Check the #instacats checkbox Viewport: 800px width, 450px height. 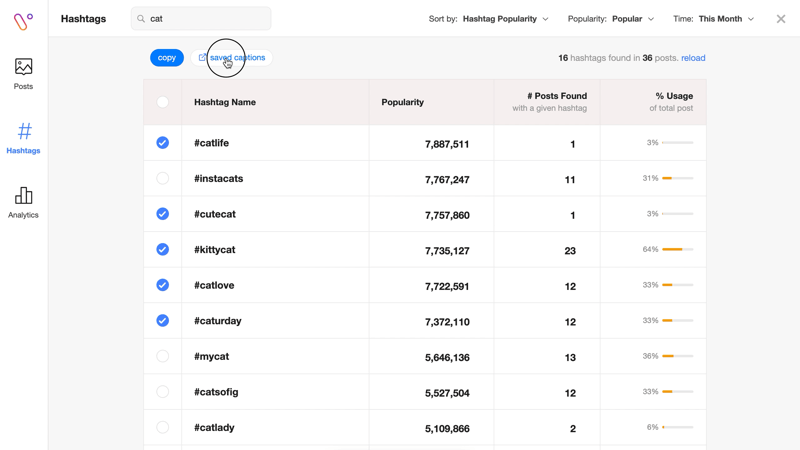[163, 178]
